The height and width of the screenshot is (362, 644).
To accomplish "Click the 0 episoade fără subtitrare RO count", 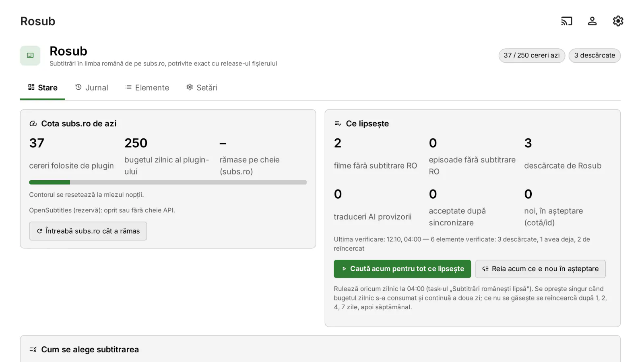I will [x=433, y=143].
